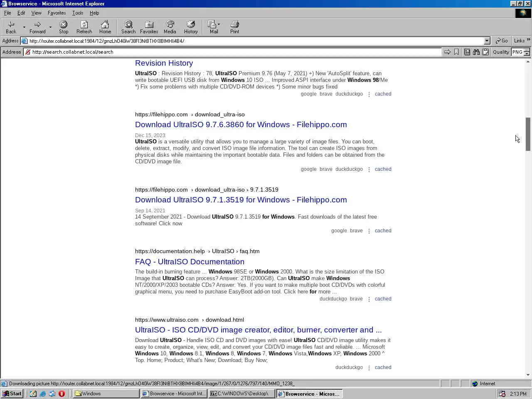Switch to first Browservice taskbar window
Image resolution: width=532 pixels, height=399 pixels.
[174, 394]
